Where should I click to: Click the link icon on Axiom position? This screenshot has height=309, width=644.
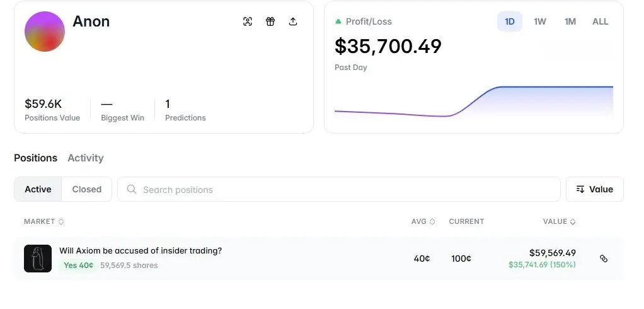coord(604,259)
